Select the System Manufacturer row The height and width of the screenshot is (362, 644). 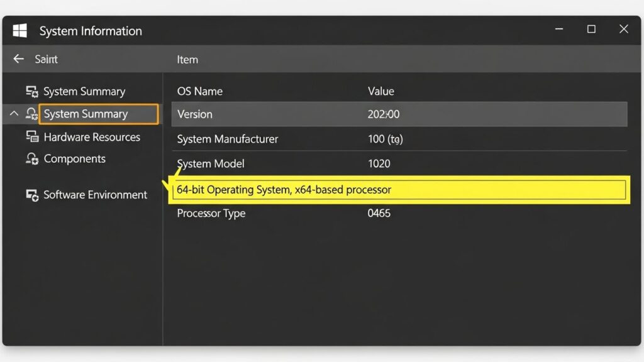tap(399, 139)
